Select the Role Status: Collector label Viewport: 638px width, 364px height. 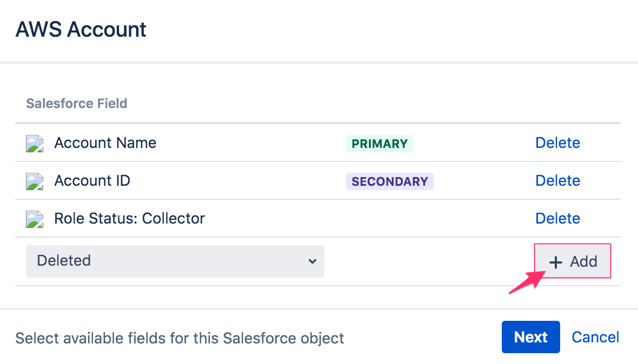pos(129,219)
